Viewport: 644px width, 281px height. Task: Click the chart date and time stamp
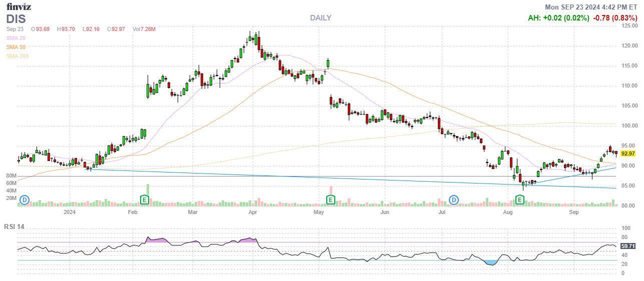592,7
